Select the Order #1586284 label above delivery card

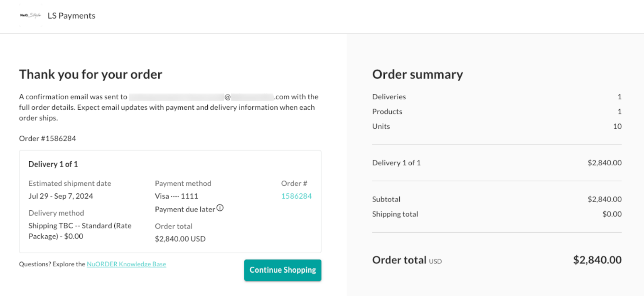(47, 138)
